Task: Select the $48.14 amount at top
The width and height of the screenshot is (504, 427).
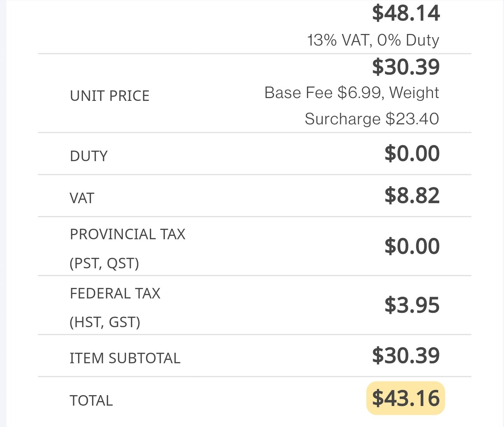Action: coord(406,13)
